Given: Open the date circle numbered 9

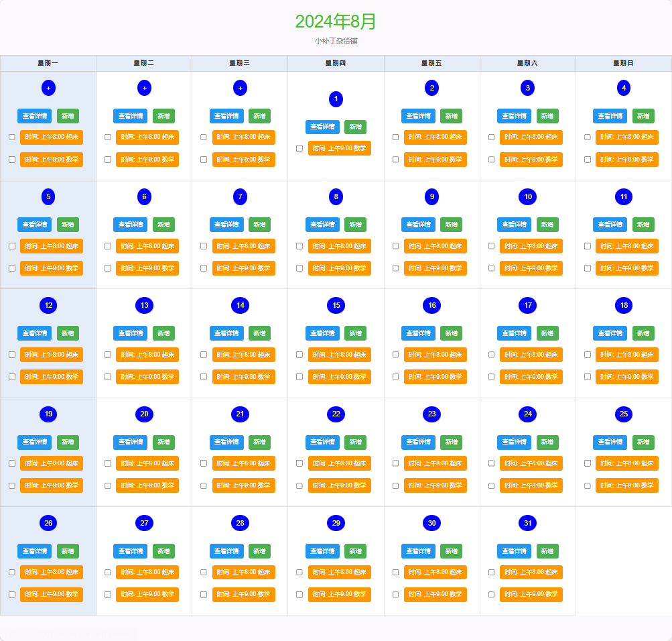Looking at the screenshot, I should pos(432,197).
